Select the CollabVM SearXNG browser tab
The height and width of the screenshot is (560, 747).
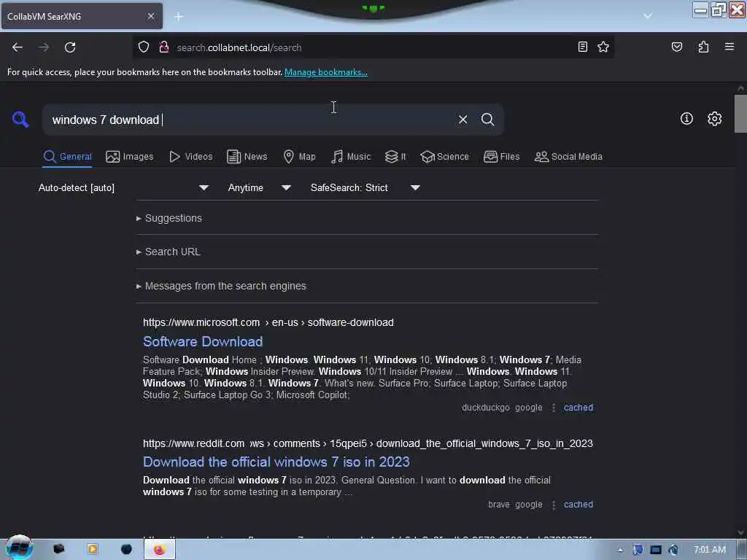click(82, 16)
